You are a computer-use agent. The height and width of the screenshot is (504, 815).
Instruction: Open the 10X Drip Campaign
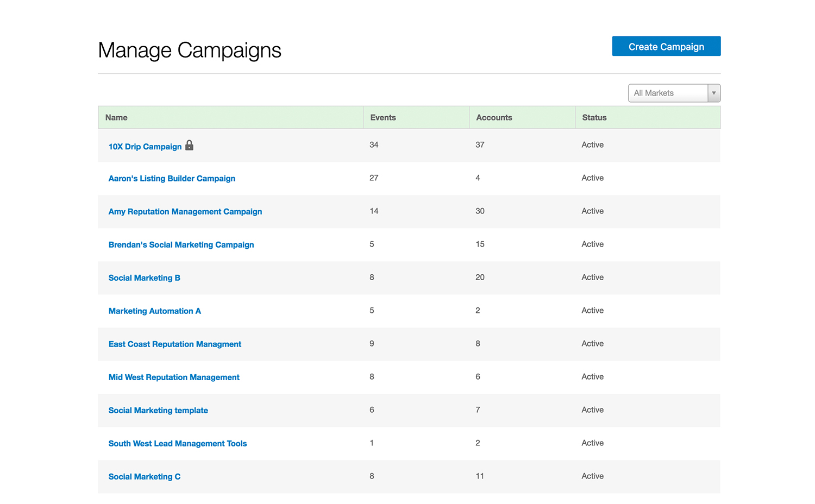pyautogui.click(x=145, y=147)
